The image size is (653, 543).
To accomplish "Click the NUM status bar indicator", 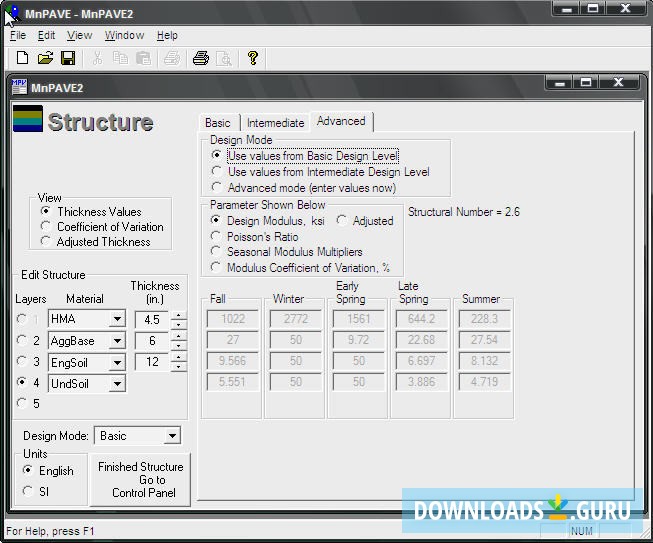I will click(x=582, y=531).
